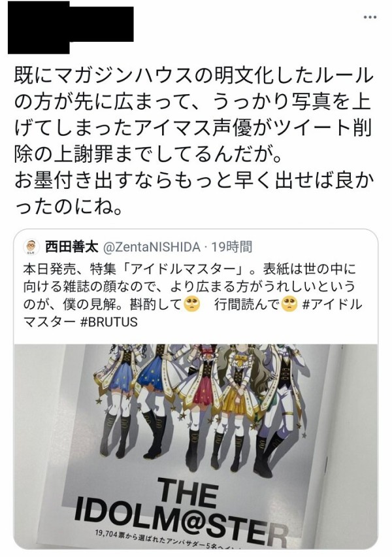This screenshot has height=557, width=392.
Task: Select the rolling-eyes emoji after 行間読んで
Action: [289, 305]
